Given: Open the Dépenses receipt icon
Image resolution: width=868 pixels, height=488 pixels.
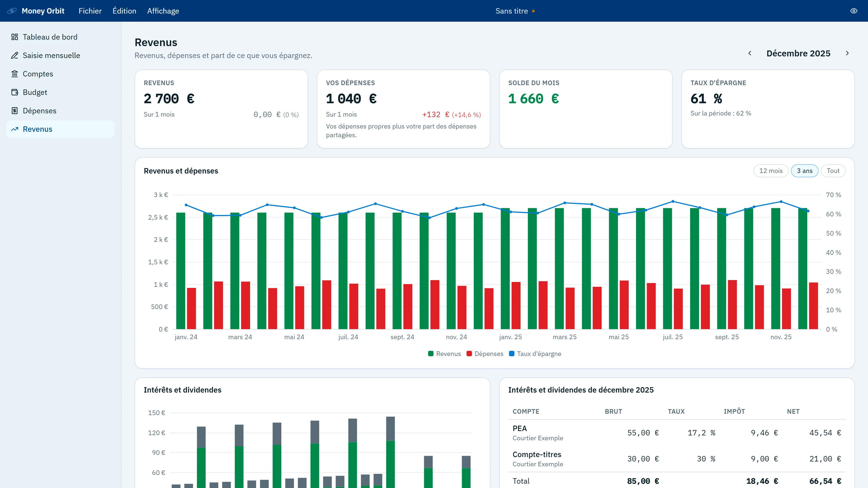Looking at the screenshot, I should [14, 110].
